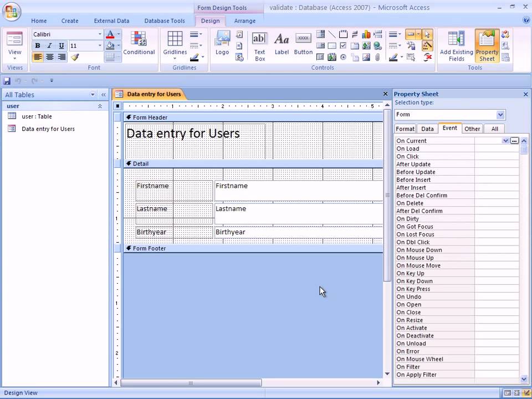The image size is (532, 399).
Task: Switch to All tab in Property Sheet
Action: pos(494,129)
